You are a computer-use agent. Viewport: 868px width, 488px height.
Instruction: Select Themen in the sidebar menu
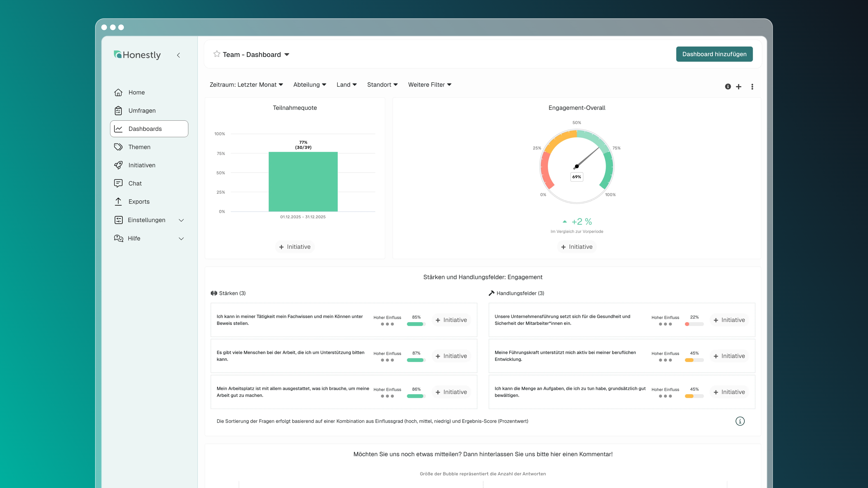click(x=139, y=147)
